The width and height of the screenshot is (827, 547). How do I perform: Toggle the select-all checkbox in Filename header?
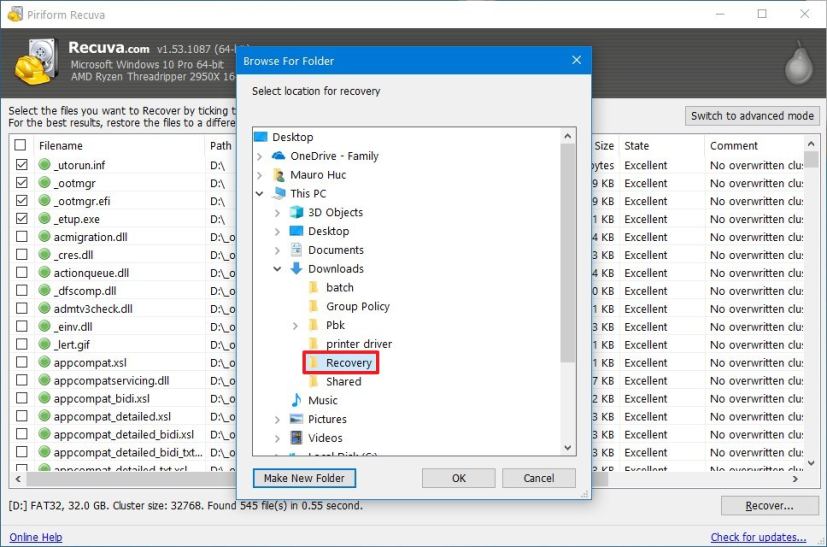20,145
